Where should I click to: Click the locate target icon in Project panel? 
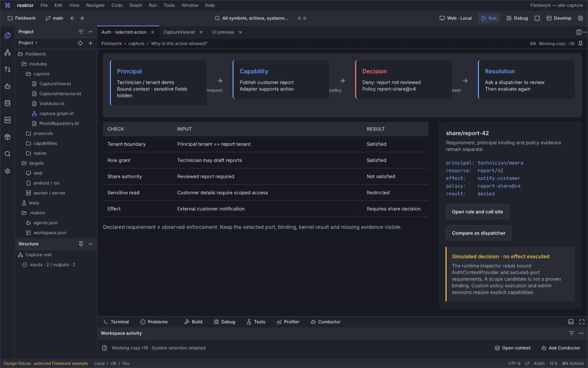click(x=80, y=43)
